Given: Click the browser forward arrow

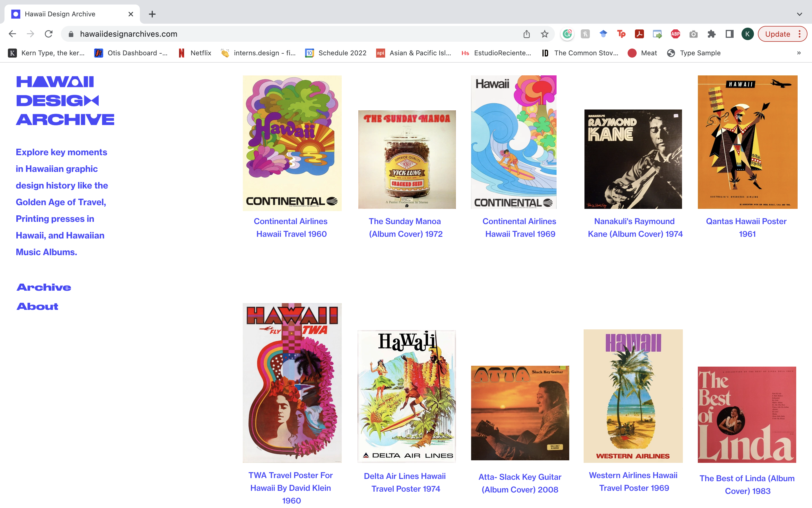Looking at the screenshot, I should coord(30,34).
